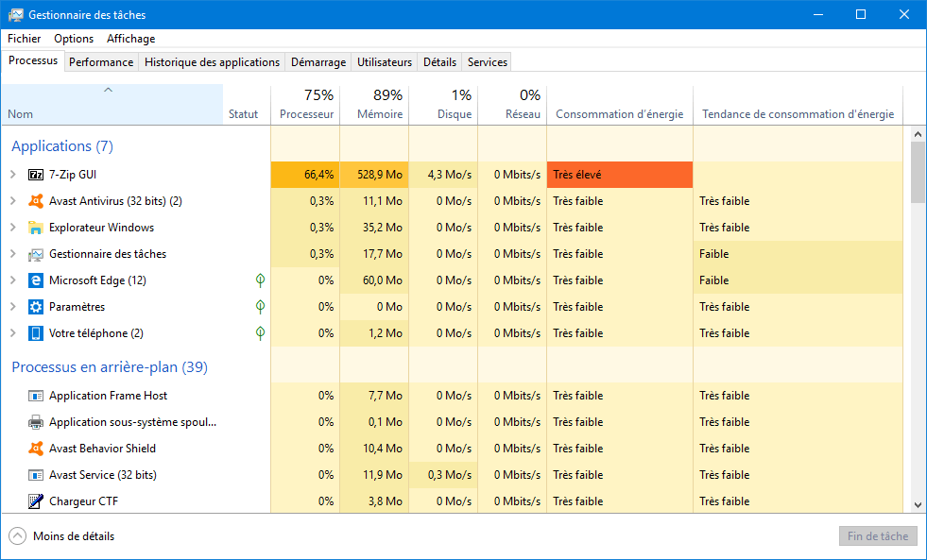
Task: Click the 17,7 Mo memory of Gestionnaire des tâches
Action: [374, 254]
